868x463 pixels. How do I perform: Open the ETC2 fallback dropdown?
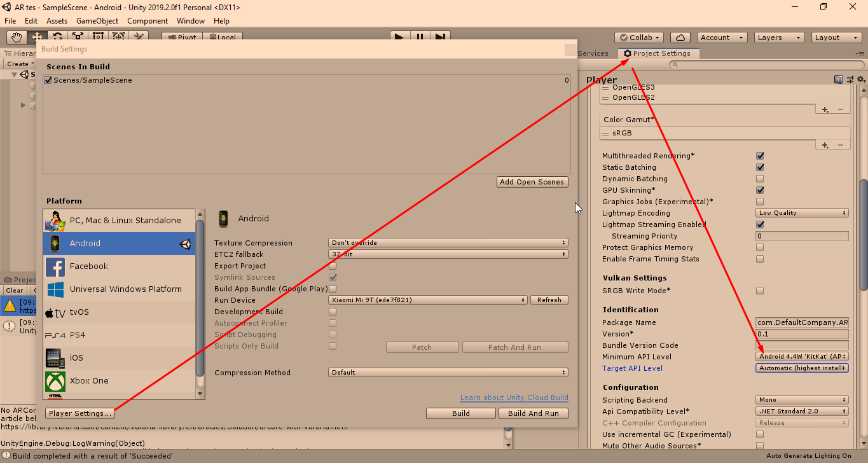click(x=448, y=254)
